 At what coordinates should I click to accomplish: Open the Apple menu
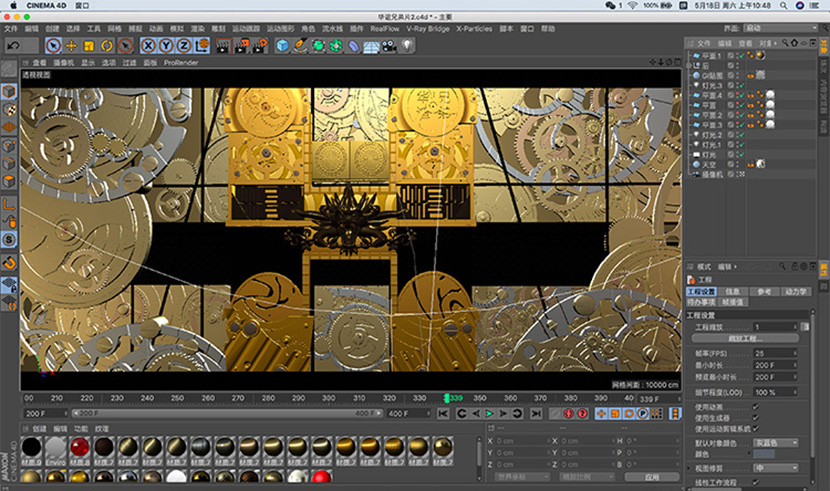tap(13, 5)
